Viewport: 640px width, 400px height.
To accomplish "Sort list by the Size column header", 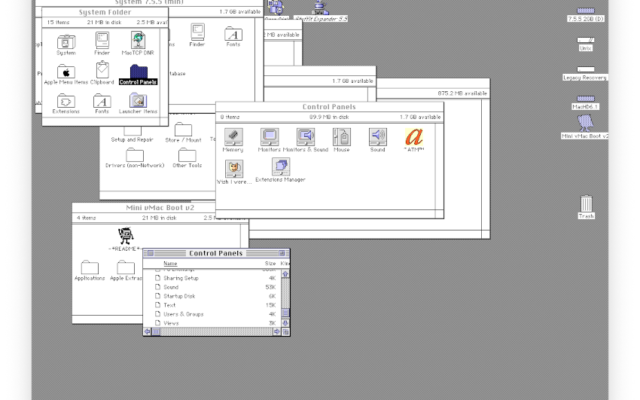I will (x=270, y=264).
